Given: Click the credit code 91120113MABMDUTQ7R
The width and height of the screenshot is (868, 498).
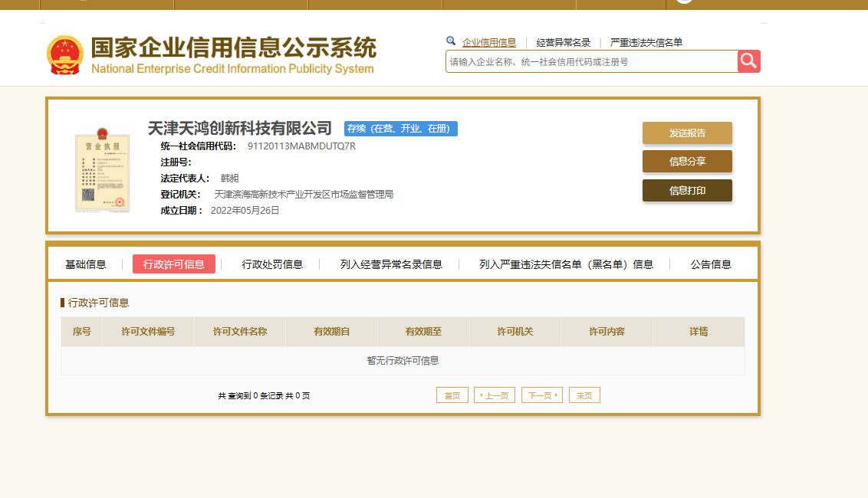Looking at the screenshot, I should 301,146.
